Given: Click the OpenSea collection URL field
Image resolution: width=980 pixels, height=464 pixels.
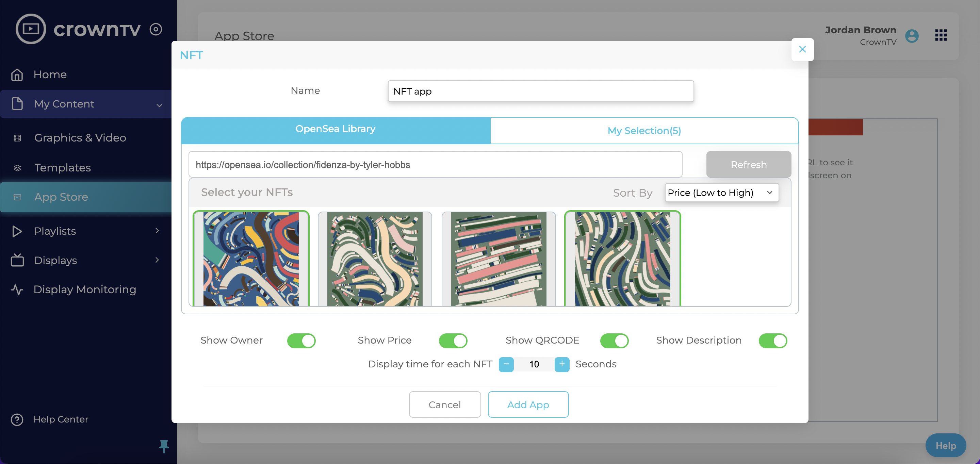Looking at the screenshot, I should tap(435, 165).
